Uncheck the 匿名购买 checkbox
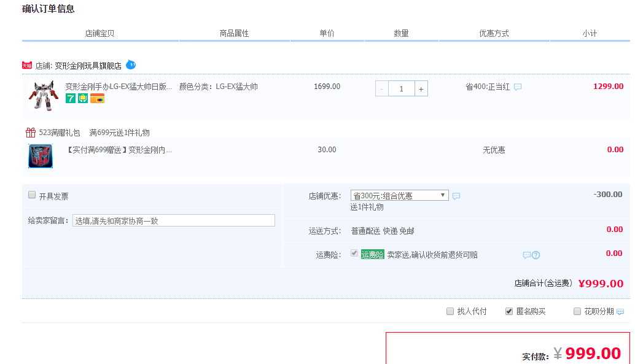The width and height of the screenshot is (635, 364). pyautogui.click(x=509, y=311)
